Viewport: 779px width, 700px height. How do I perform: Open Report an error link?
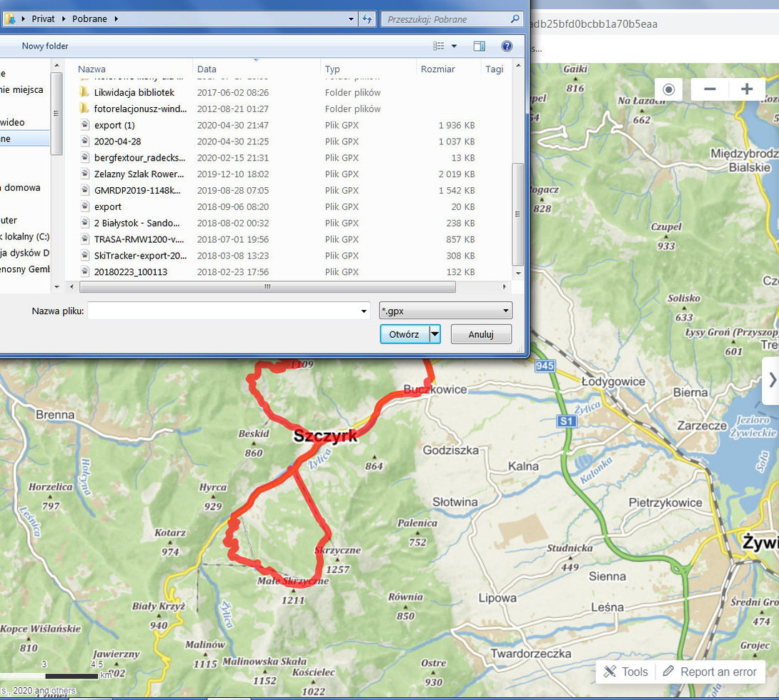pyautogui.click(x=710, y=671)
